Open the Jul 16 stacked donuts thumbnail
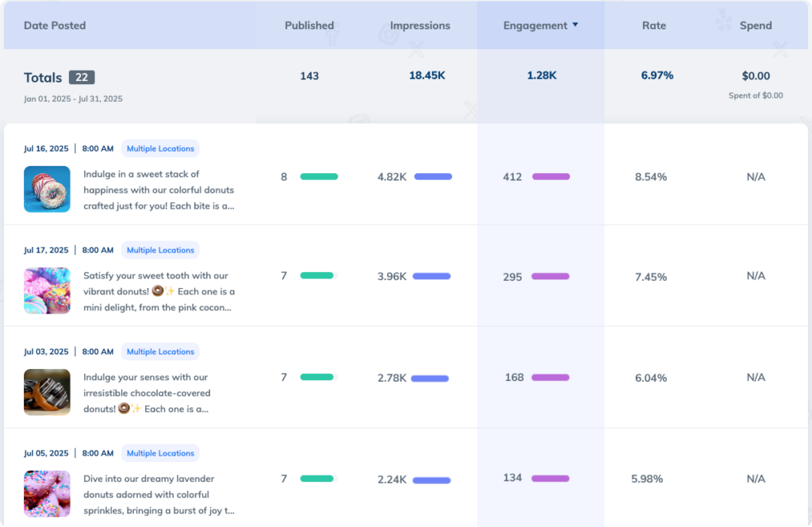Viewport: 812px width, 527px height. tap(47, 190)
